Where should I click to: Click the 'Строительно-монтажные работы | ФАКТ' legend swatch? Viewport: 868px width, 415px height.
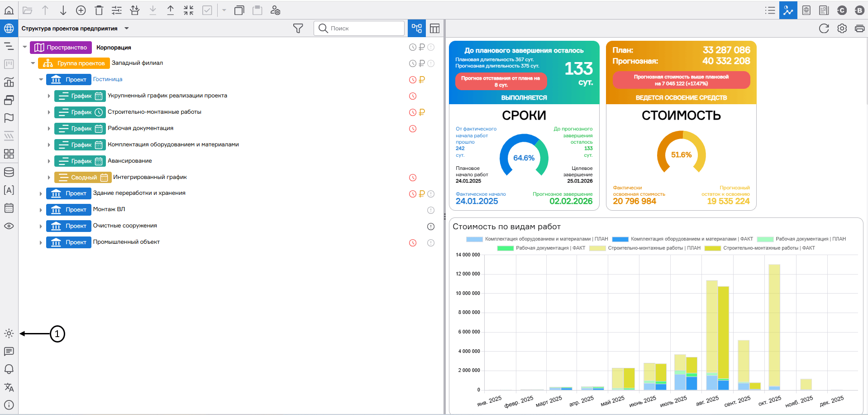(713, 248)
